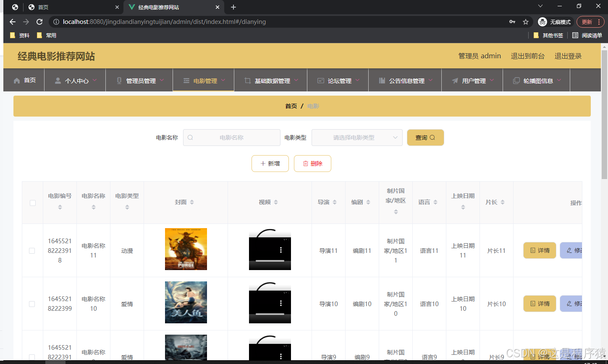Open 详情 for 电影名称11

tap(540, 250)
